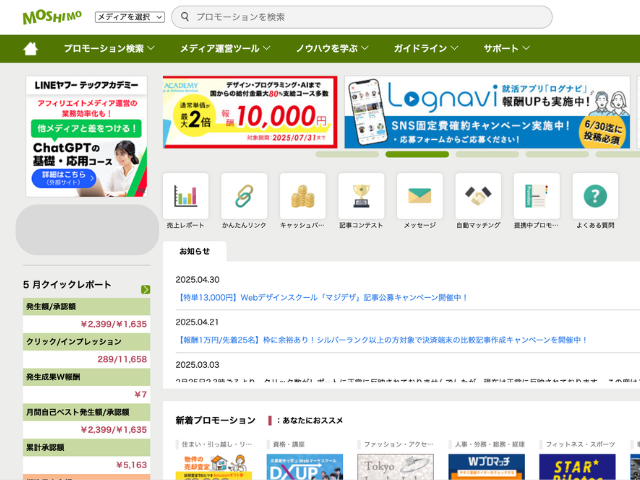Open the 報酬1万円/先着25名 campaign announcement link
This screenshot has width=640, height=480.
pyautogui.click(x=382, y=340)
